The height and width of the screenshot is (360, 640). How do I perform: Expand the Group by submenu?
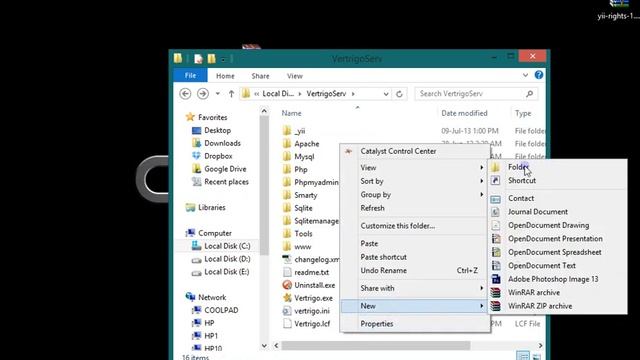[415, 195]
